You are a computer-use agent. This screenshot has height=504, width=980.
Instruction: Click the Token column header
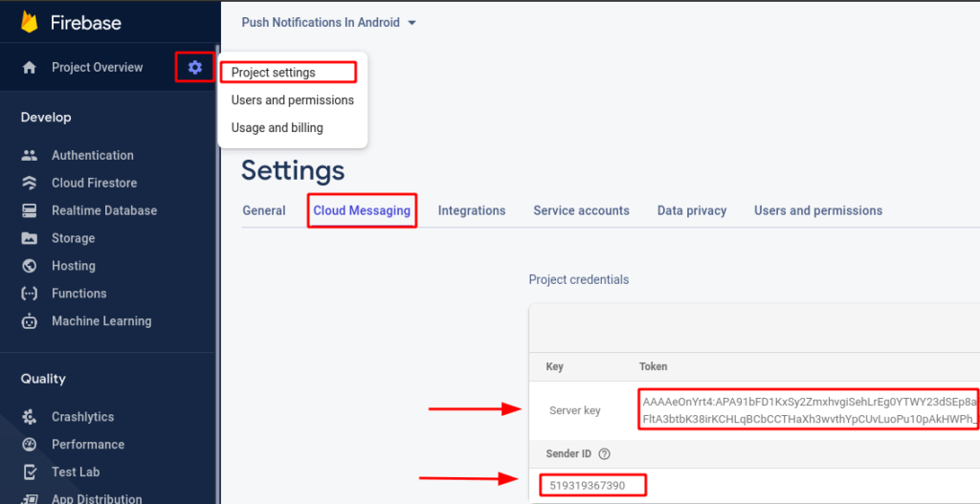653,366
